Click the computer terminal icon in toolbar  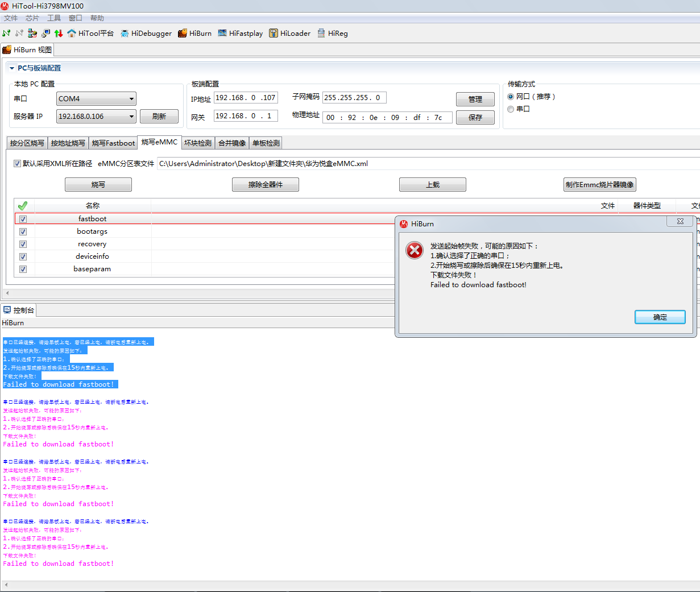[x=45, y=33]
